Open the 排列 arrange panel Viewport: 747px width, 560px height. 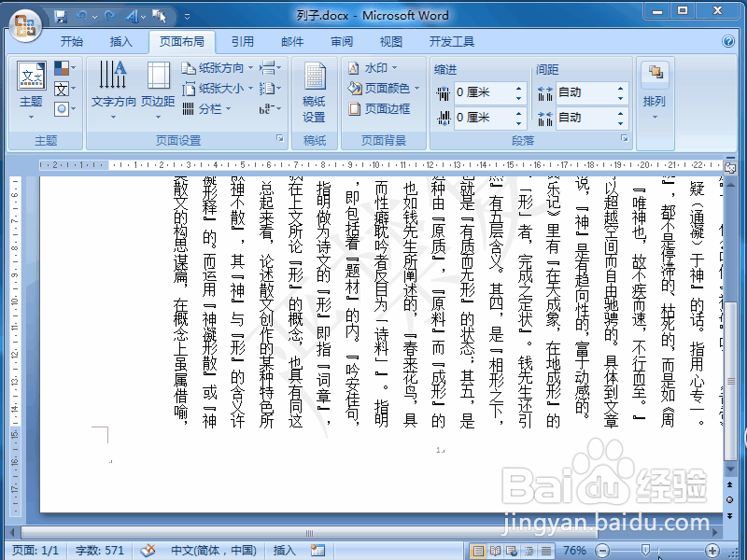655,88
